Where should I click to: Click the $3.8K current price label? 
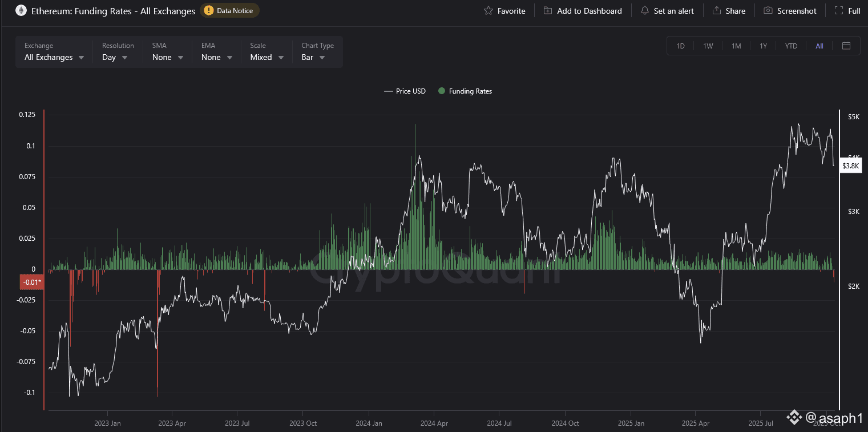pyautogui.click(x=850, y=165)
